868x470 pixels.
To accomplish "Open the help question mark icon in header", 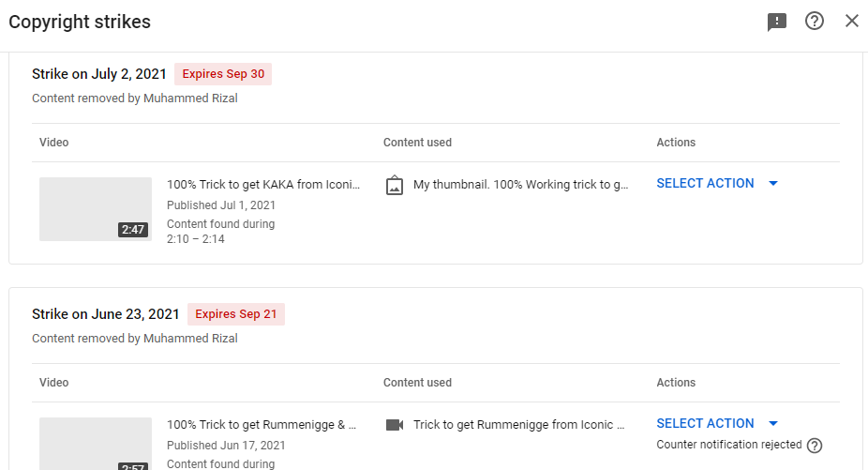I will (x=815, y=21).
